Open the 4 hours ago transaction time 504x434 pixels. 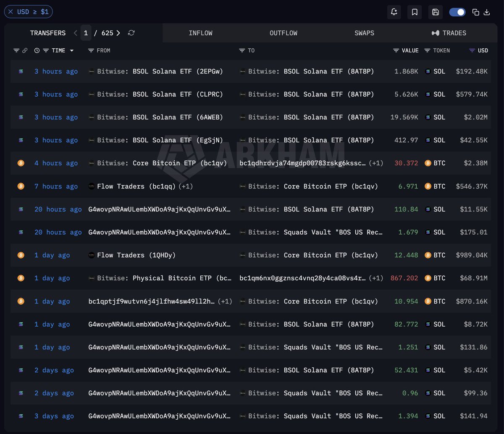[x=56, y=163]
